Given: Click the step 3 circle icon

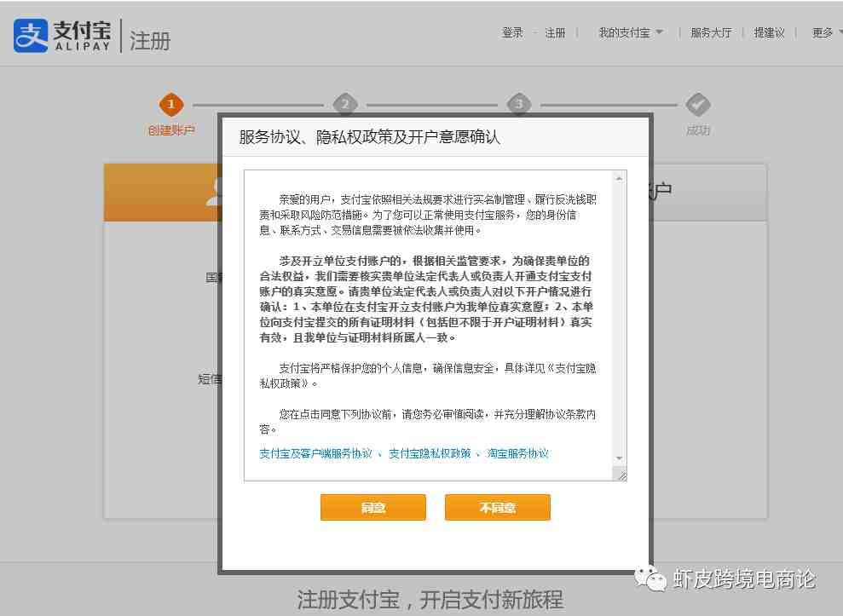Looking at the screenshot, I should [x=519, y=105].
